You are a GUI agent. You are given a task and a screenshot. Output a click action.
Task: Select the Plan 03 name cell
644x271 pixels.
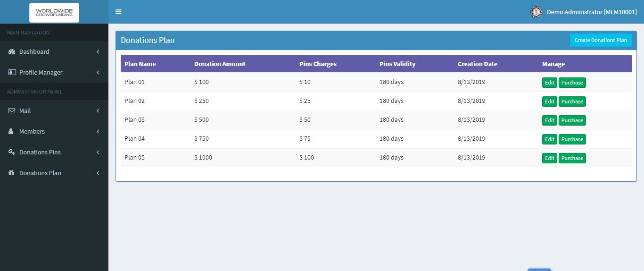(x=134, y=119)
